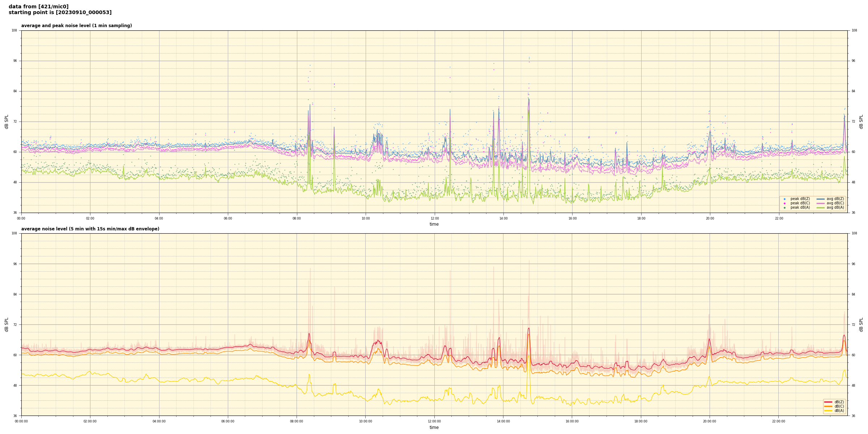Click the avg dB(Z) legend line swatch
The image size is (868, 434).
click(x=820, y=199)
